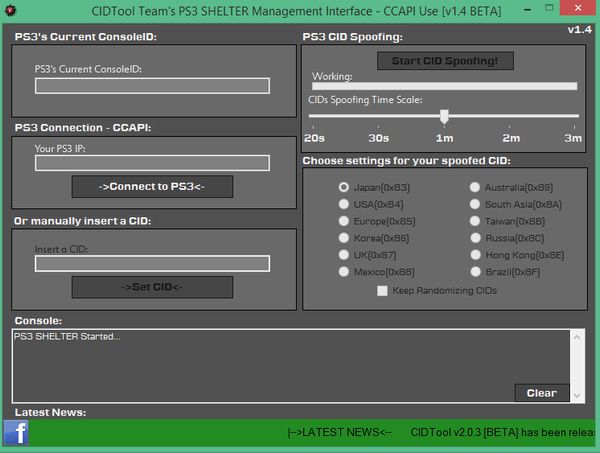This screenshot has width=600, height=453.
Task: Click the 30s time scale label
Action: 378,138
